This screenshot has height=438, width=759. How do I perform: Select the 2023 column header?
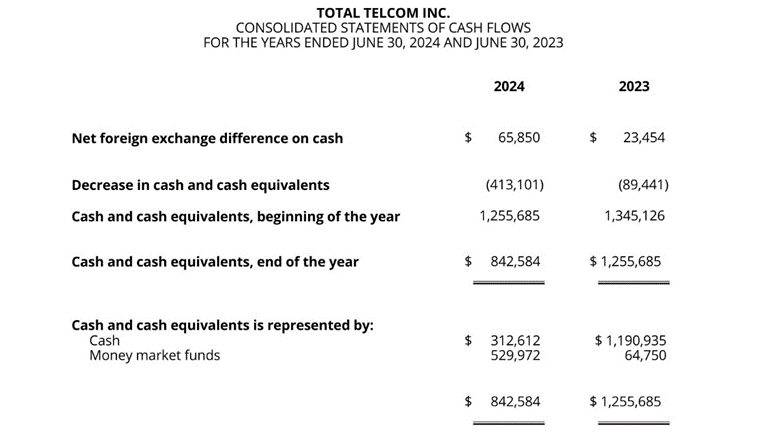(x=634, y=86)
